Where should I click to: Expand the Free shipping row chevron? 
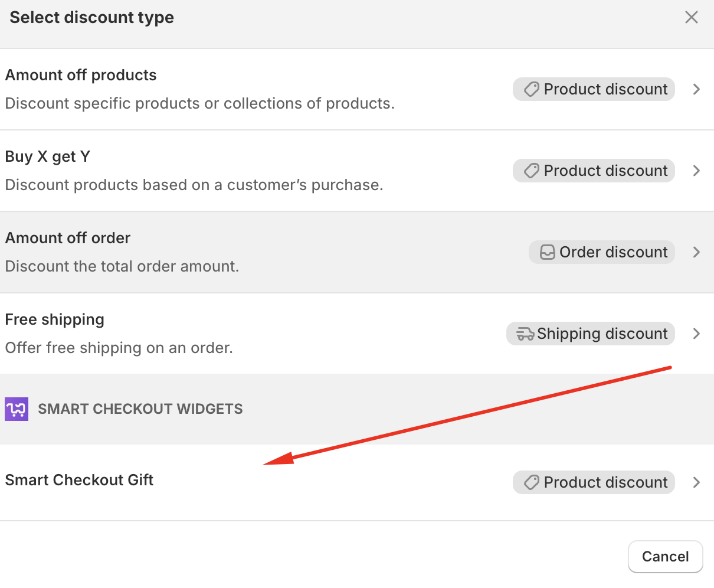coord(696,334)
